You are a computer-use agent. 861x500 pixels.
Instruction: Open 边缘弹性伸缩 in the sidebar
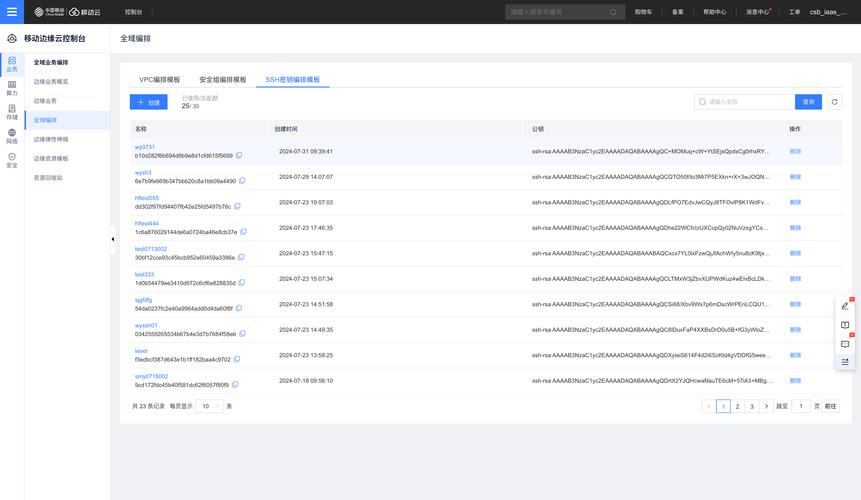tap(51, 139)
